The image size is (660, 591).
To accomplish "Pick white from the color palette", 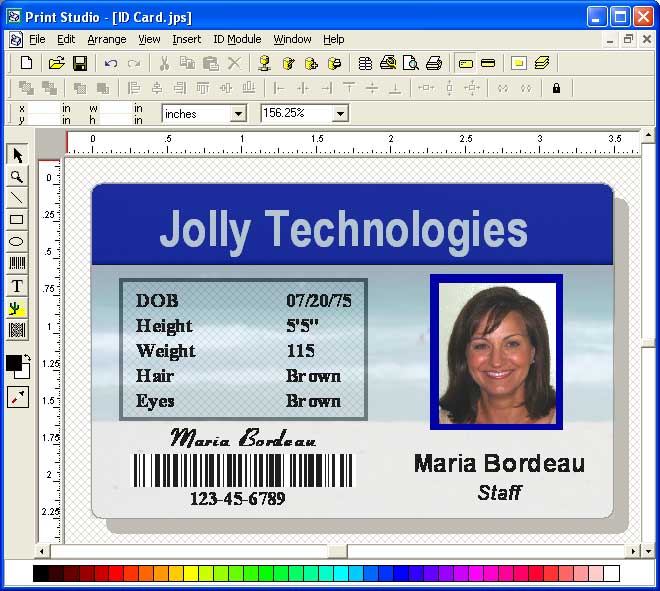I will [x=612, y=574].
